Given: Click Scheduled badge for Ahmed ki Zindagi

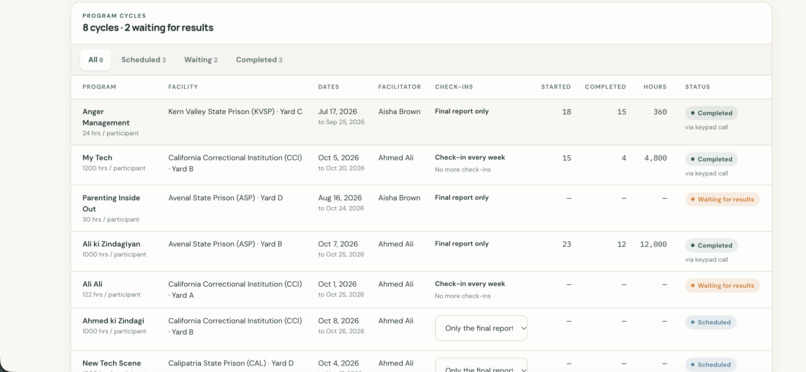Looking at the screenshot, I should [x=710, y=323].
